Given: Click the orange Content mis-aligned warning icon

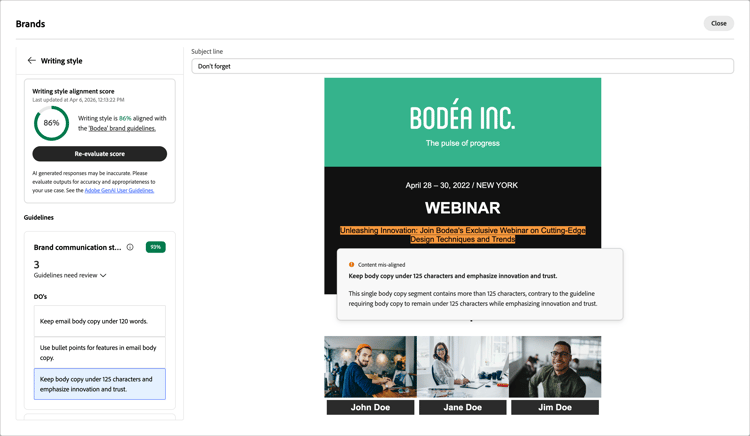Looking at the screenshot, I should (x=352, y=264).
